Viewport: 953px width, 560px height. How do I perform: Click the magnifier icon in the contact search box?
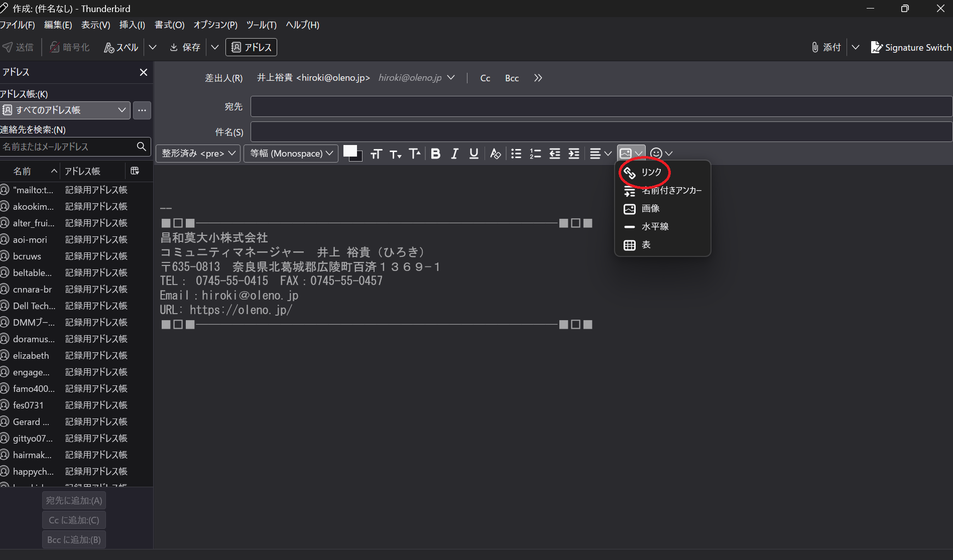tap(142, 147)
